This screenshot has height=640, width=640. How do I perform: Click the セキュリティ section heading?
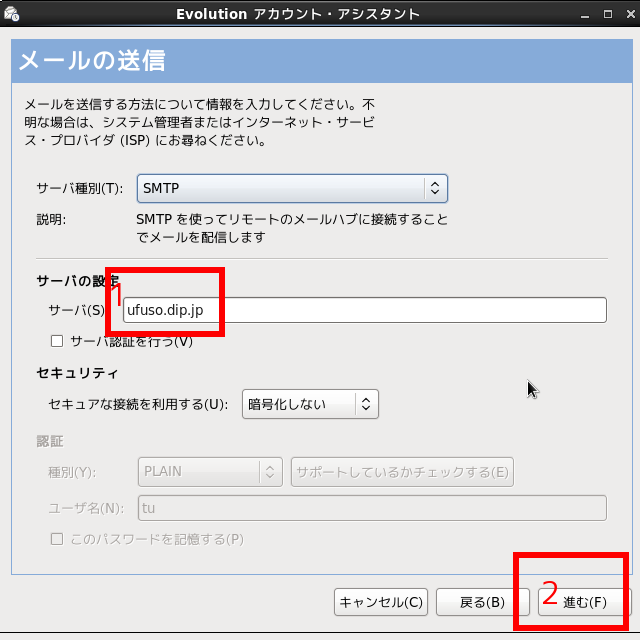(x=77, y=373)
